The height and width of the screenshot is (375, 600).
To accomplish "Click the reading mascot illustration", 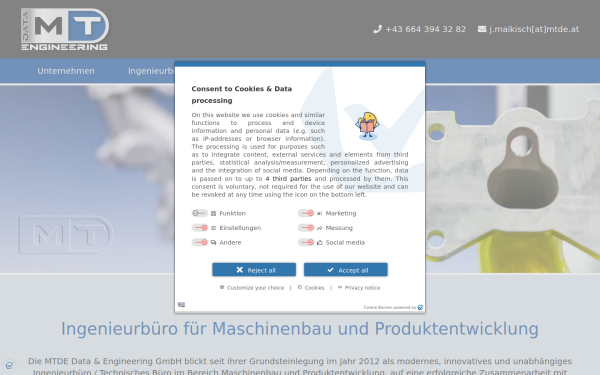I will 367,126.
